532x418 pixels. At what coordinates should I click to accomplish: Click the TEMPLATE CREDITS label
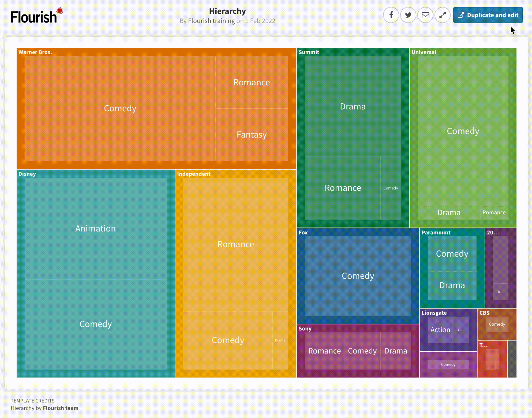point(33,401)
